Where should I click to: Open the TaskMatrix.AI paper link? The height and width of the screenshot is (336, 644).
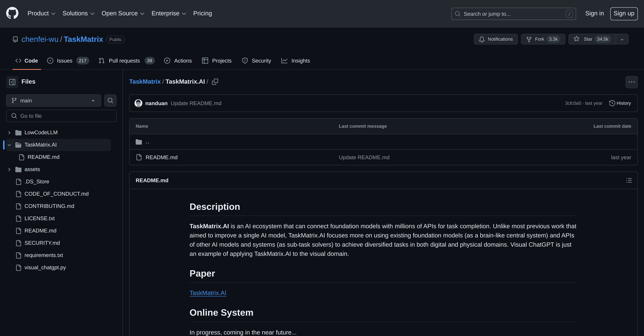208,292
